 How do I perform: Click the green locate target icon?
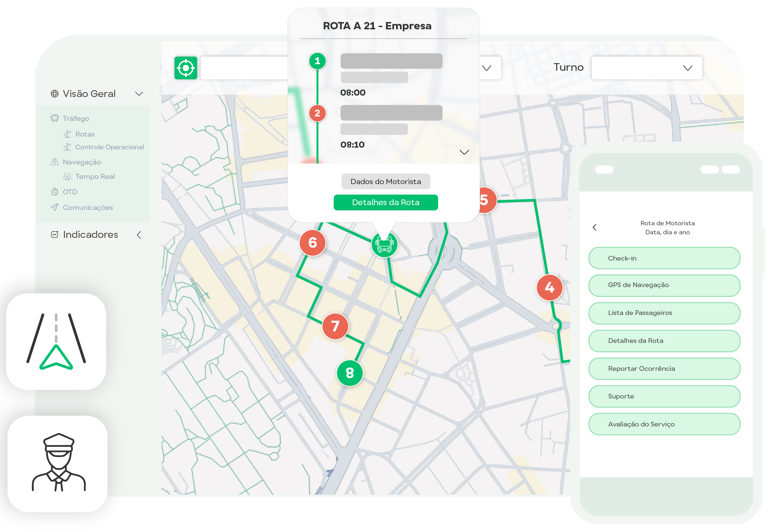click(186, 68)
